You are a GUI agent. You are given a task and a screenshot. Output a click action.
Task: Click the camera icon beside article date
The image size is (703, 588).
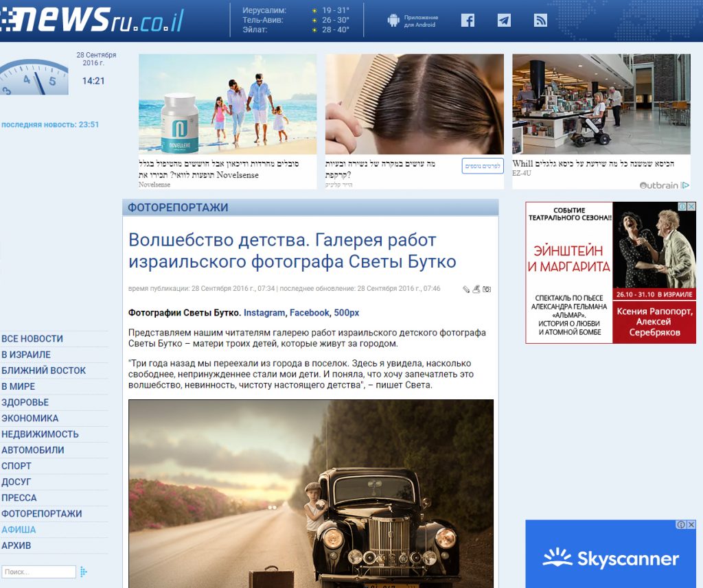point(487,290)
